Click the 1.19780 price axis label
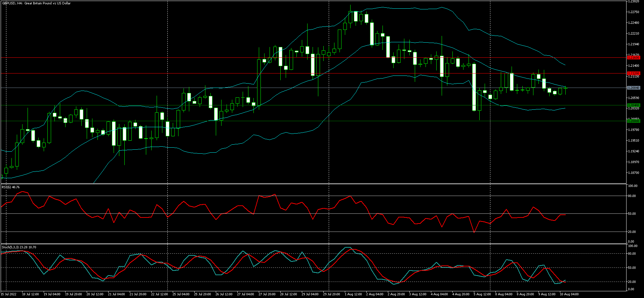Screen dimensions: 644x298 pyautogui.click(x=634, y=130)
